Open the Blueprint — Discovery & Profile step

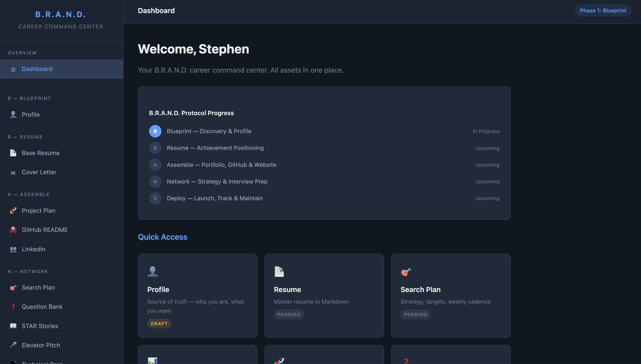(209, 131)
